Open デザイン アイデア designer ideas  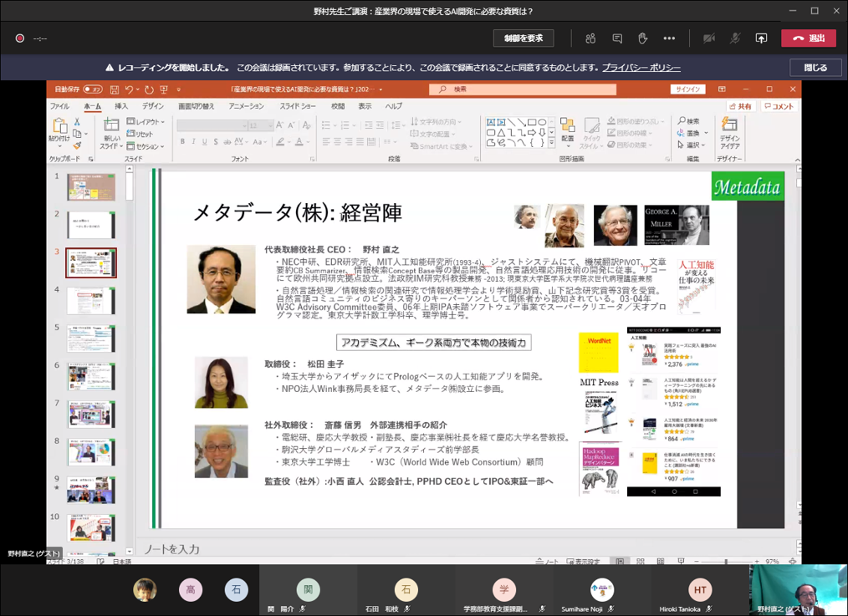[x=729, y=133]
